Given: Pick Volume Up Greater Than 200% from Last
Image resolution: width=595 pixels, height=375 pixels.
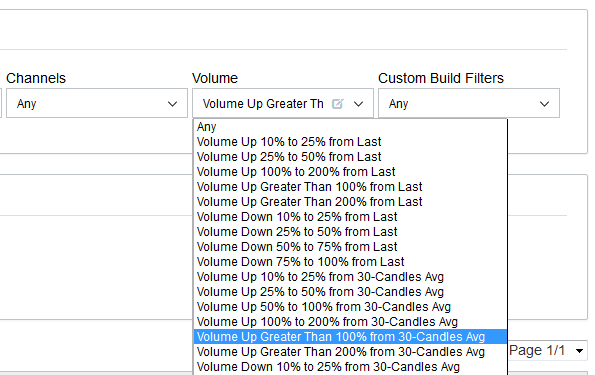Looking at the screenshot, I should (x=350, y=202).
